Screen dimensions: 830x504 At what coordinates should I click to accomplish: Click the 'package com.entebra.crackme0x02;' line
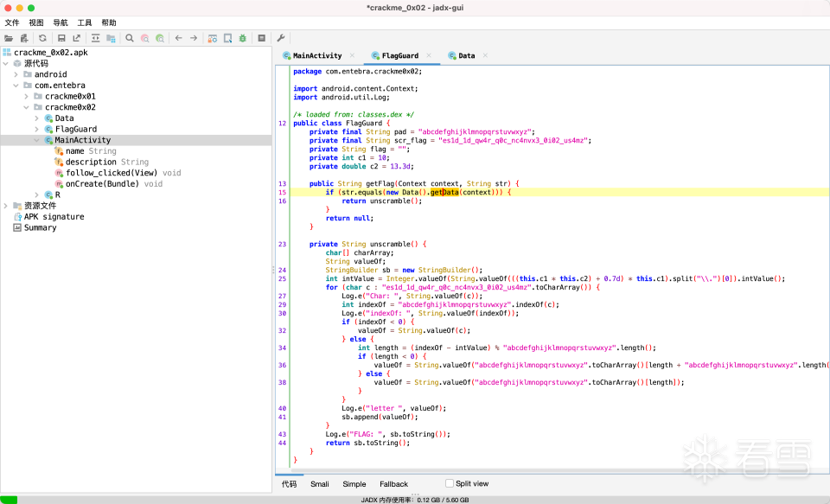tap(358, 72)
